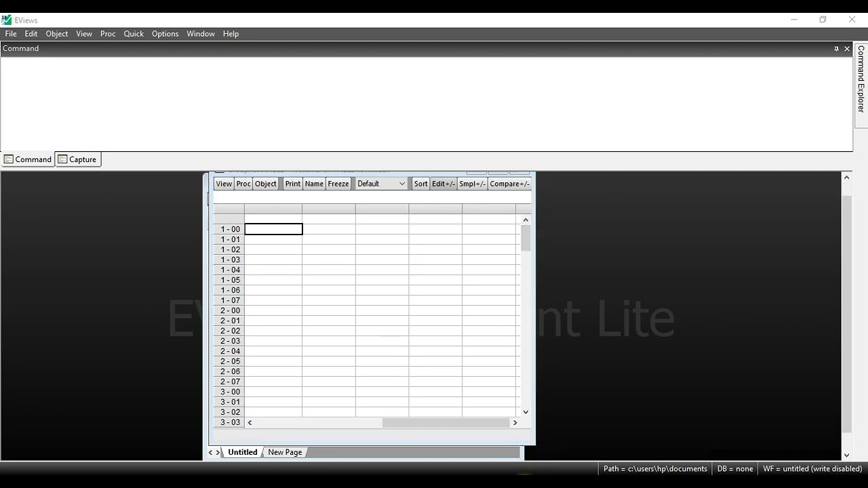The width and height of the screenshot is (868, 488).
Task: Open the Help menu
Action: click(231, 34)
